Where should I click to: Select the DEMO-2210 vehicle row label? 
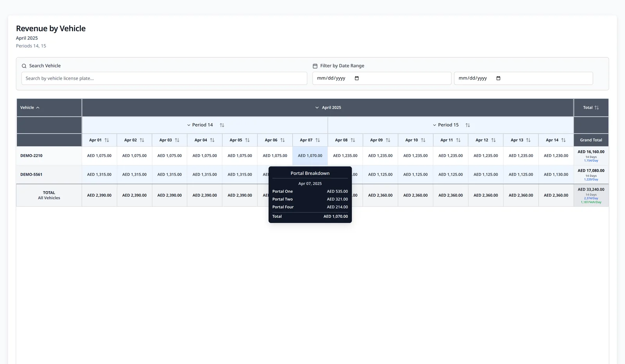31,156
